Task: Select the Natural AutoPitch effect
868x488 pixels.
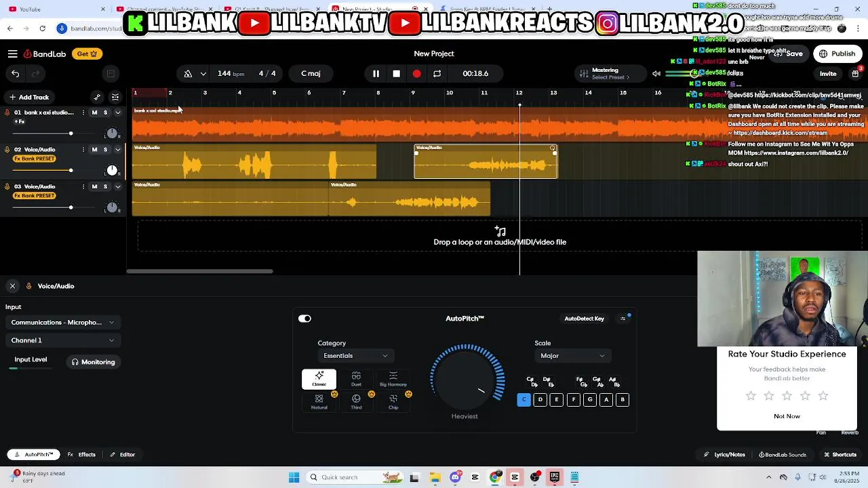Action: (x=319, y=402)
